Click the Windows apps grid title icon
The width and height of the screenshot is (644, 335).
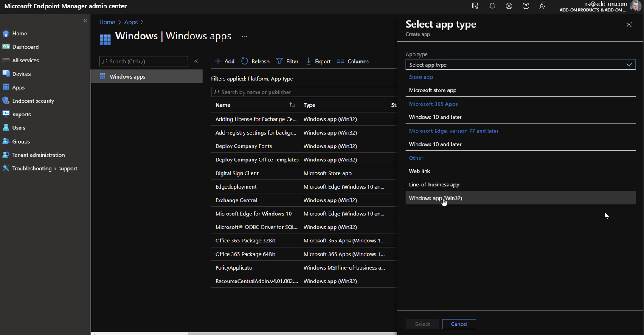105,39
